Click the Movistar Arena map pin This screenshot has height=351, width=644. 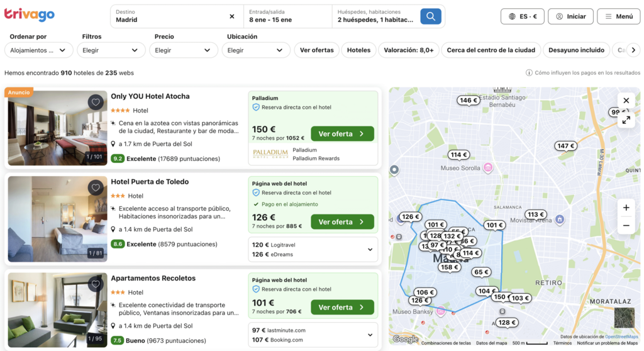559,220
